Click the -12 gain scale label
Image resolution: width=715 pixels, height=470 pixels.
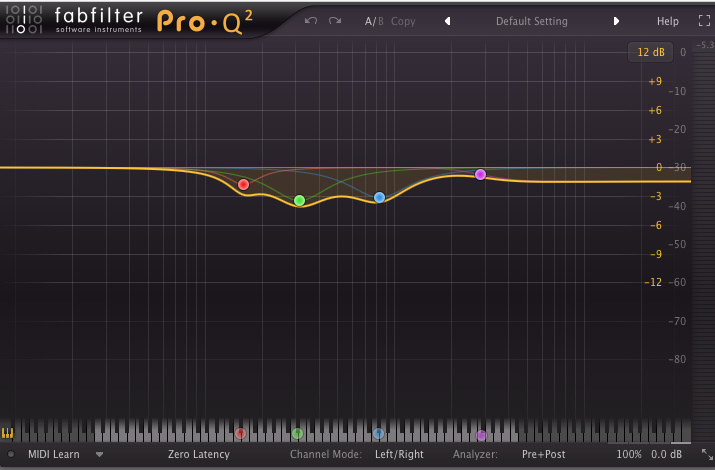[653, 283]
